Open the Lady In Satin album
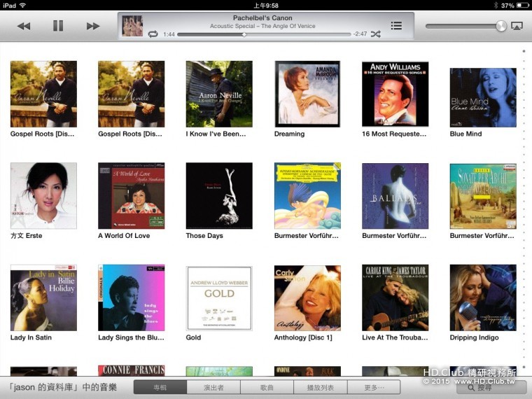The width and height of the screenshot is (532, 399). 43,297
